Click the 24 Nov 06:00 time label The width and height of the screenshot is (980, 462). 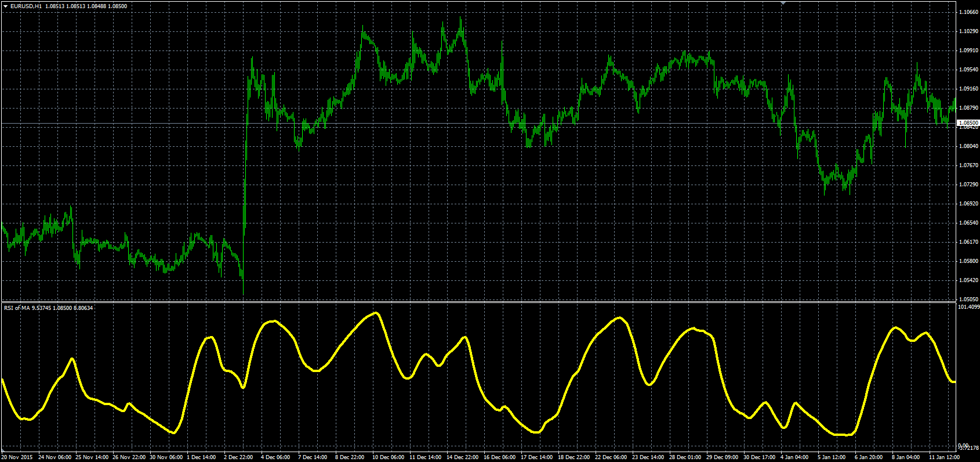click(55, 457)
